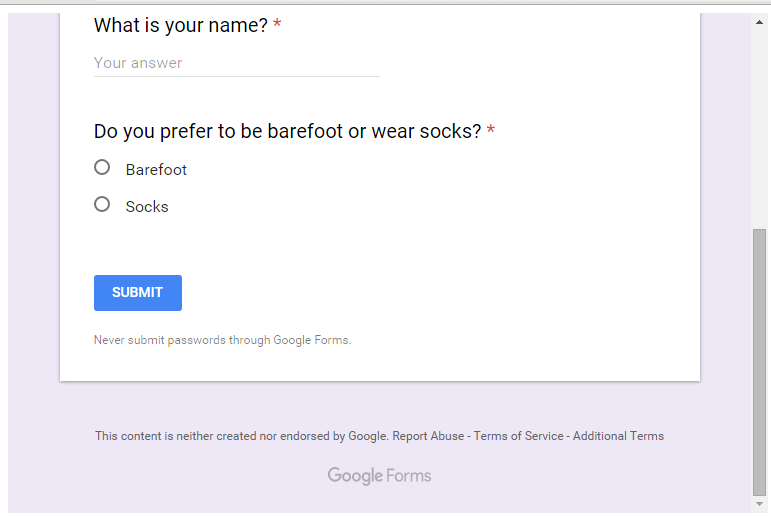Open the Terms of Service link
Image resolution: width=771 pixels, height=517 pixels.
[x=518, y=436]
